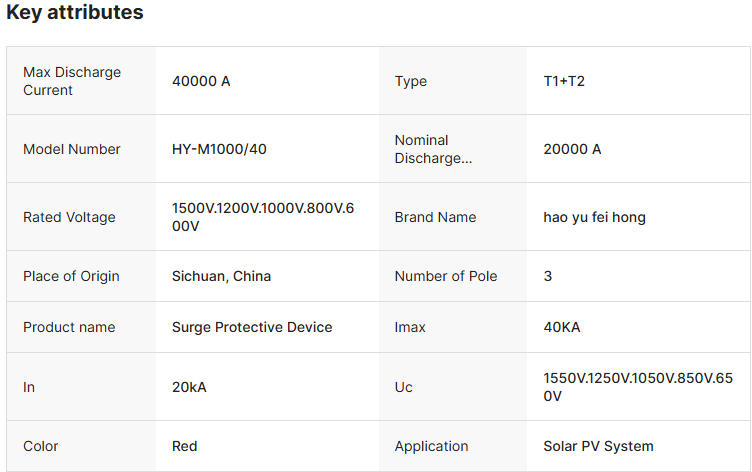Click the Surge Protective Device value

(252, 327)
